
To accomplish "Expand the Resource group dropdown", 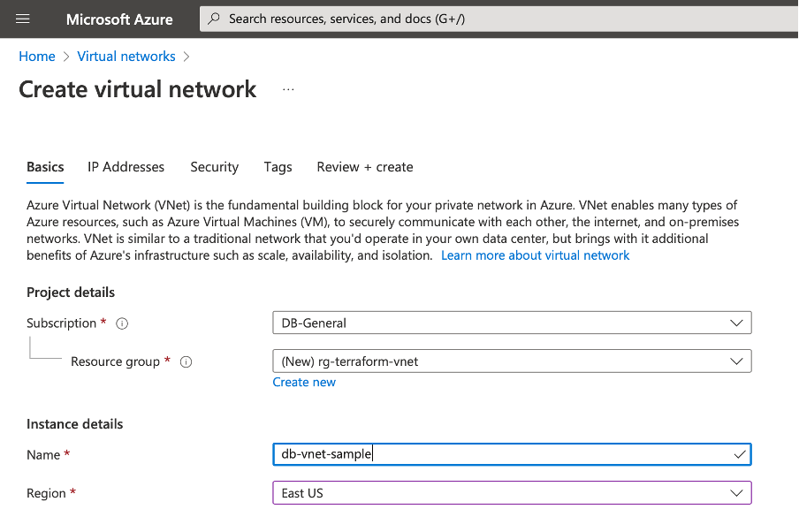I will [x=512, y=361].
